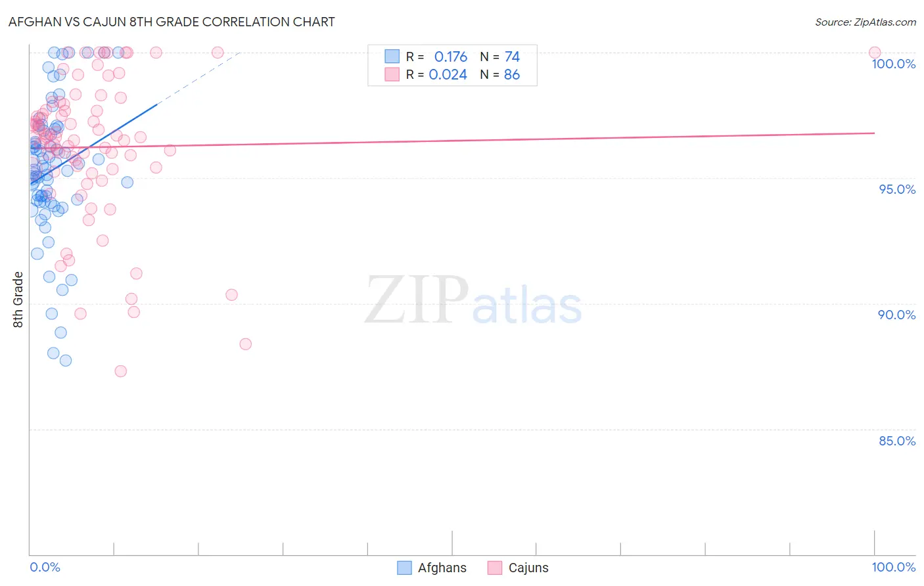Click the 100.0% x-axis label

[894, 567]
